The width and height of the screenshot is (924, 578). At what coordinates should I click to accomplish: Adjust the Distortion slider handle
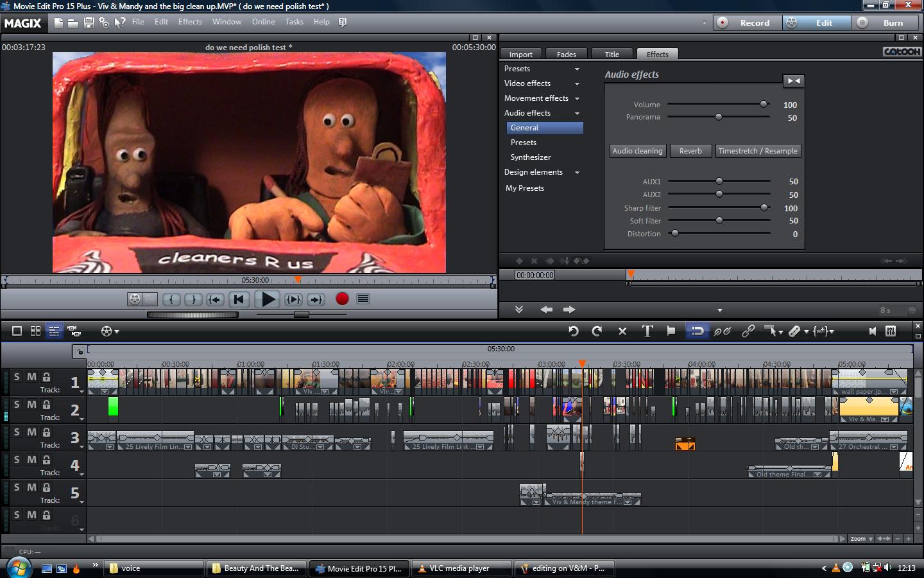point(674,234)
